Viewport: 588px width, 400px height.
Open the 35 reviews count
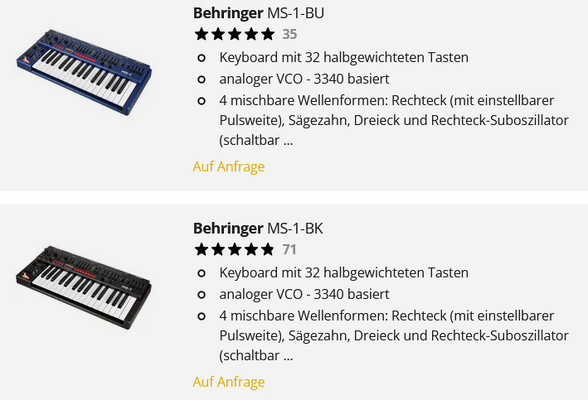click(x=290, y=34)
